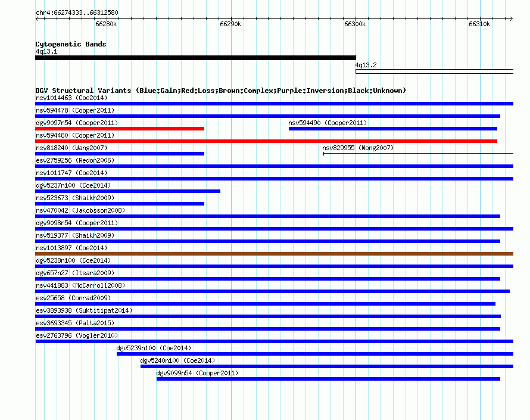The image size is (530, 420).
Task: Select the blue bar under nsv523673
Action: [x=120, y=204]
